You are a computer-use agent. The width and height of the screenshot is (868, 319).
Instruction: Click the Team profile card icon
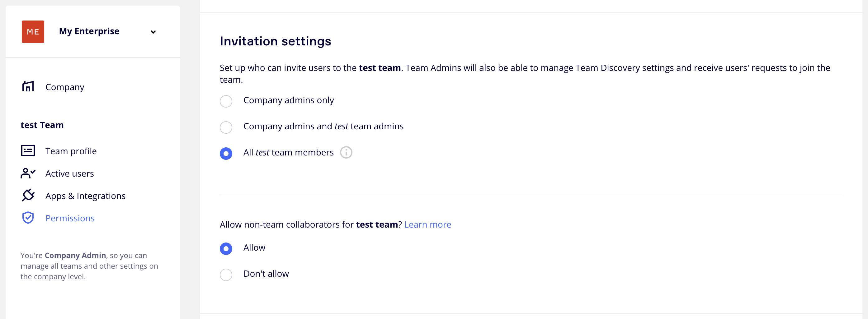(28, 151)
